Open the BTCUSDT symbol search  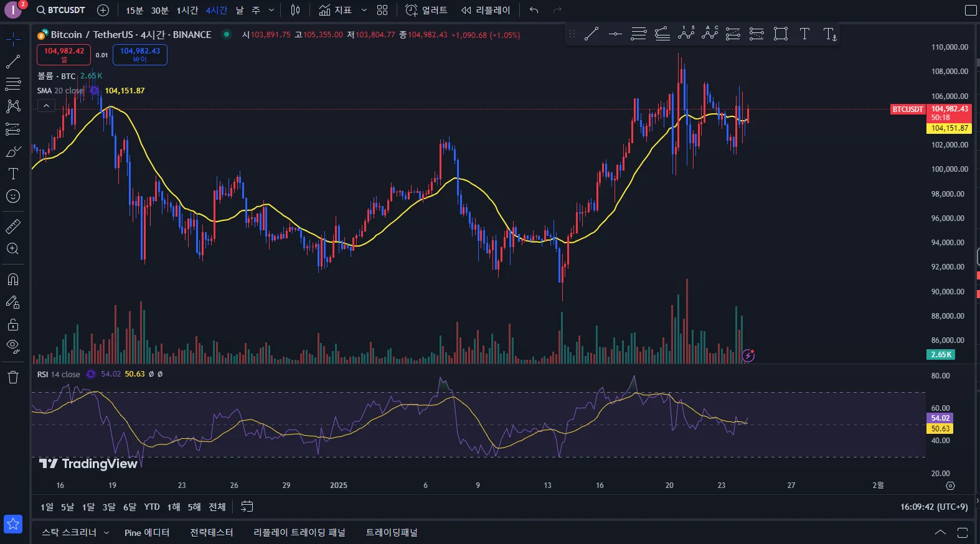[61, 10]
